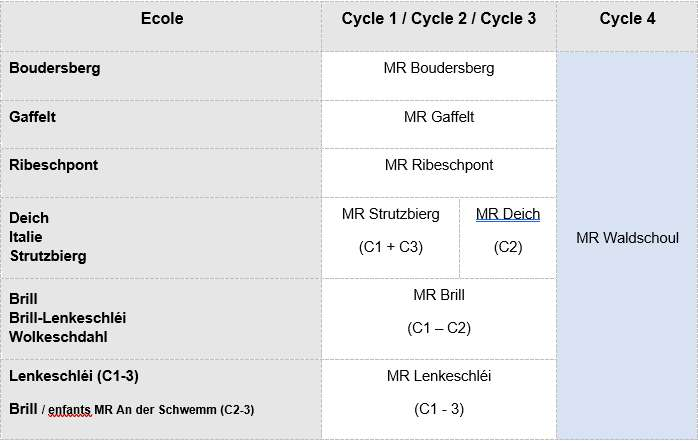Click the MR Strutzbierg text

tap(390, 214)
